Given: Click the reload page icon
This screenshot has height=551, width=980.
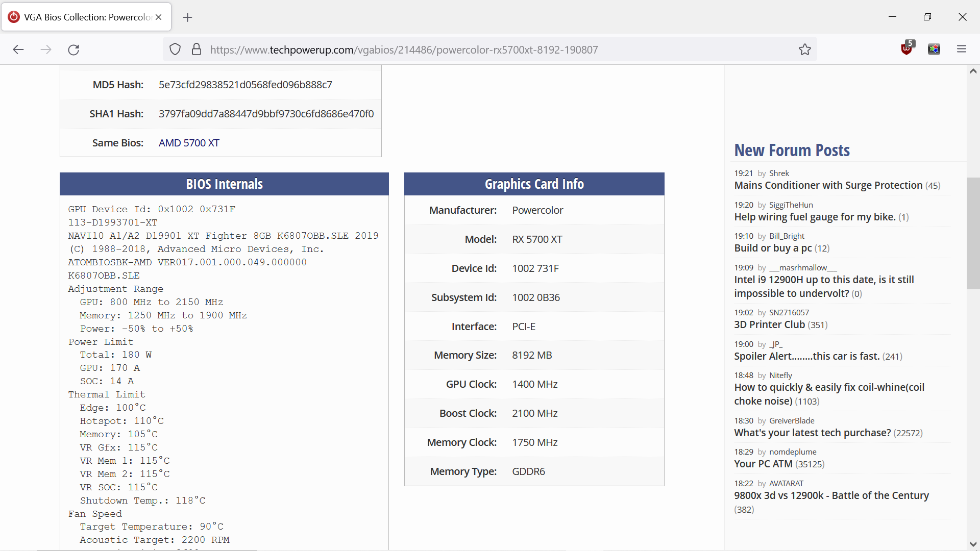Looking at the screenshot, I should (73, 49).
